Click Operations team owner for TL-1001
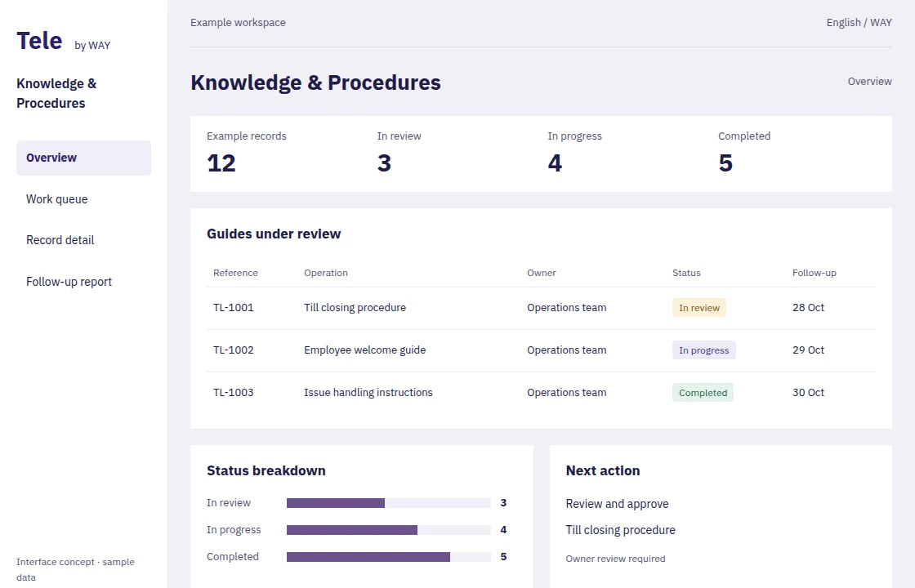 567,307
